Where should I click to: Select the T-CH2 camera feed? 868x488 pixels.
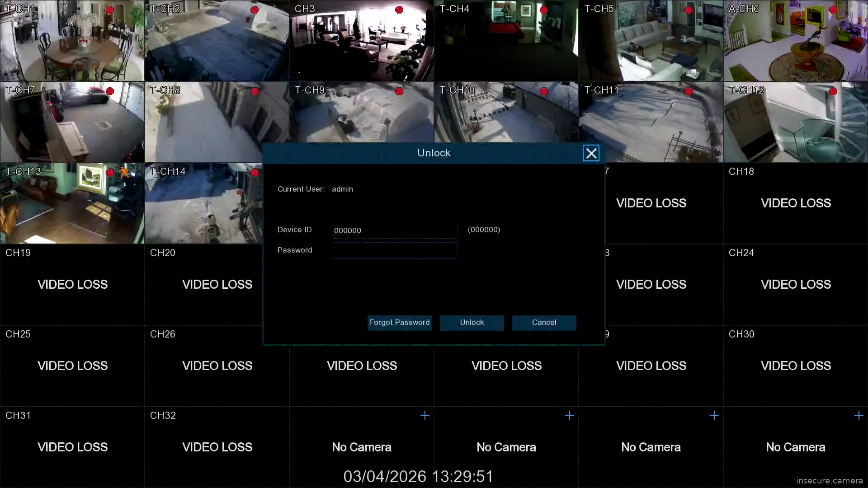217,41
